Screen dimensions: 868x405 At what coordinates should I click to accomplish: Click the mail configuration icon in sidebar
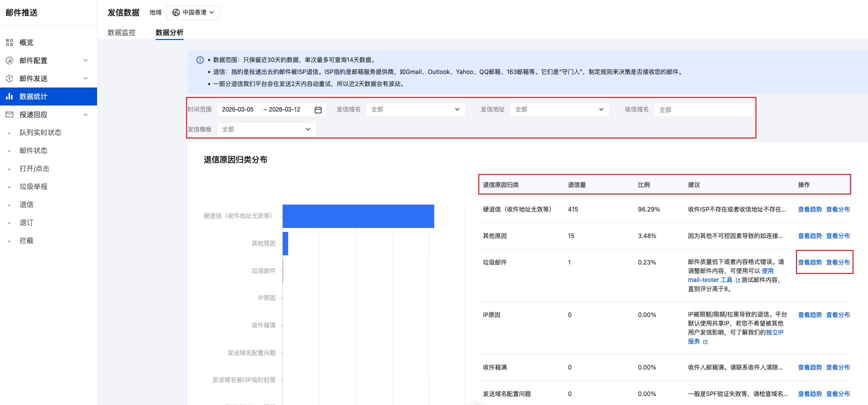10,60
